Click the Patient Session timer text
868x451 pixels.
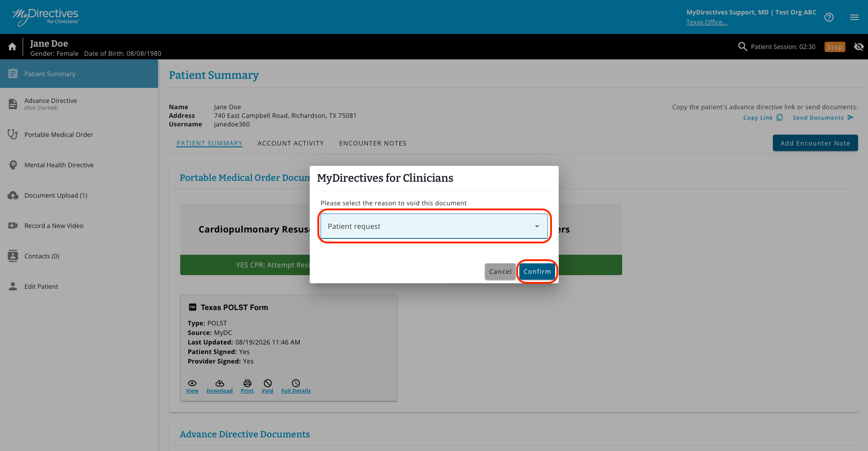[x=783, y=47]
